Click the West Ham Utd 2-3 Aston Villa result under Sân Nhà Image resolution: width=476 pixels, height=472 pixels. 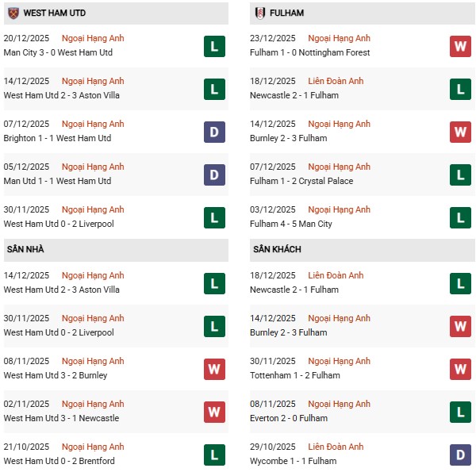[x=62, y=290]
